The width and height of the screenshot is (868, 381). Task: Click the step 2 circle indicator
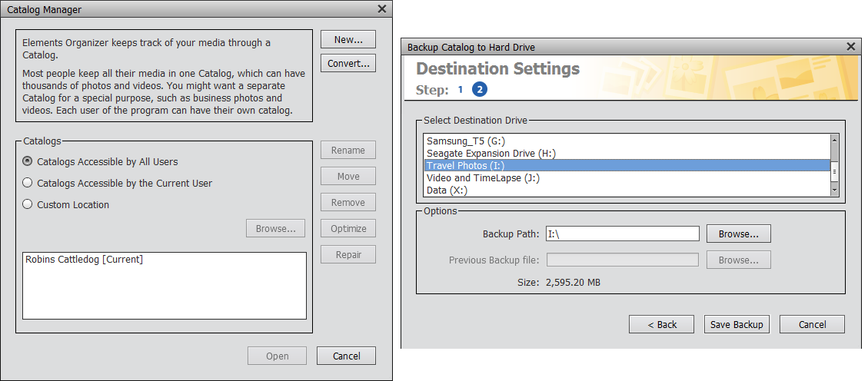tap(480, 90)
